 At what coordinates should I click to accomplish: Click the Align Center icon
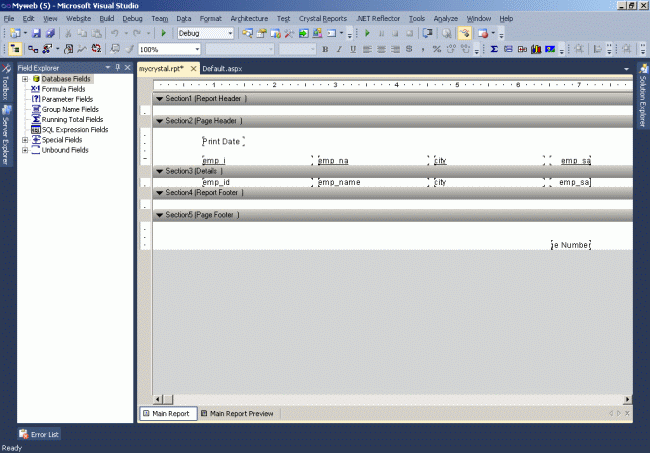tap(381, 49)
